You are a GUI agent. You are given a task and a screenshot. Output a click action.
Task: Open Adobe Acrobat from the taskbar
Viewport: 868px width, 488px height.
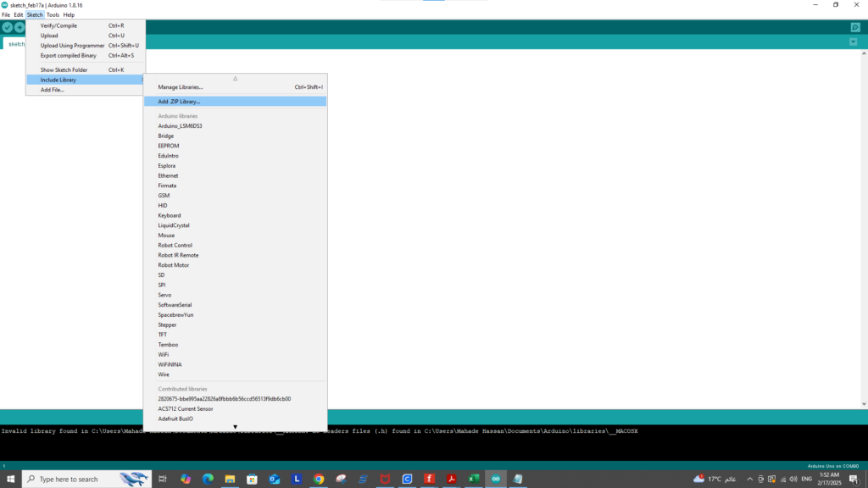click(452, 480)
